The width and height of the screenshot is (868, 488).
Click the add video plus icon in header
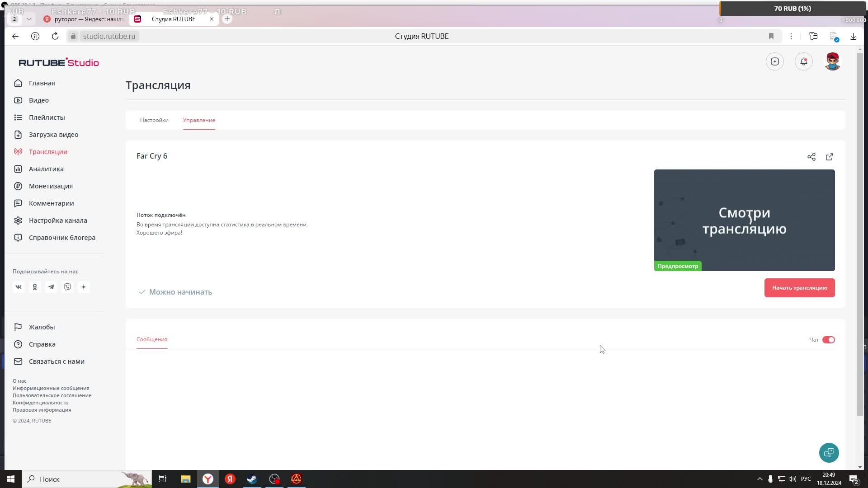pos(775,61)
